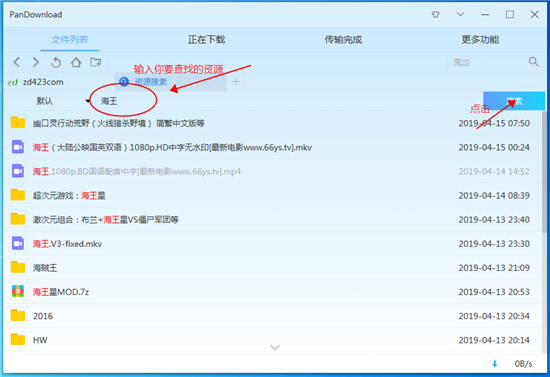The image size is (550, 377).
Task: Expand the bottom chevron for more results
Action: click(x=275, y=348)
